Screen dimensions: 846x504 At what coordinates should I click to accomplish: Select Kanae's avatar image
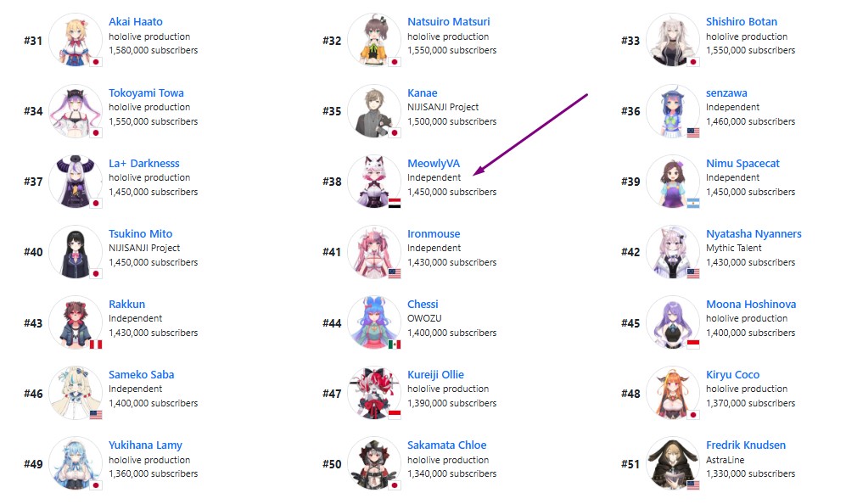pyautogui.click(x=374, y=110)
